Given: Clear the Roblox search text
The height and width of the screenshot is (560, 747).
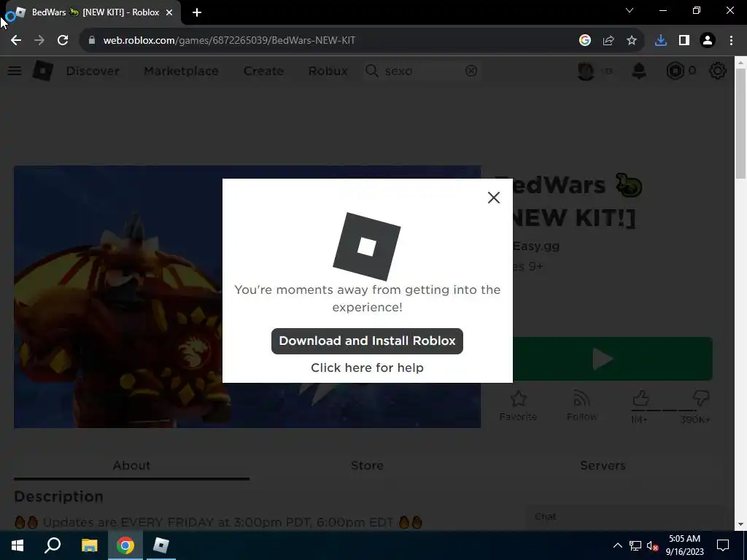Looking at the screenshot, I should 471,71.
